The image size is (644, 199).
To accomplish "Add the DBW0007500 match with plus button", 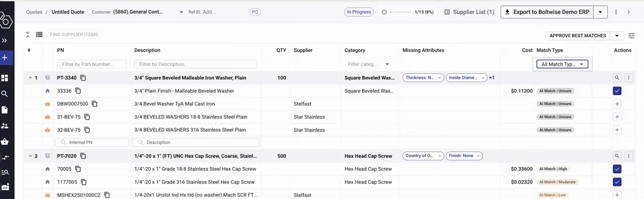I will pos(617,104).
